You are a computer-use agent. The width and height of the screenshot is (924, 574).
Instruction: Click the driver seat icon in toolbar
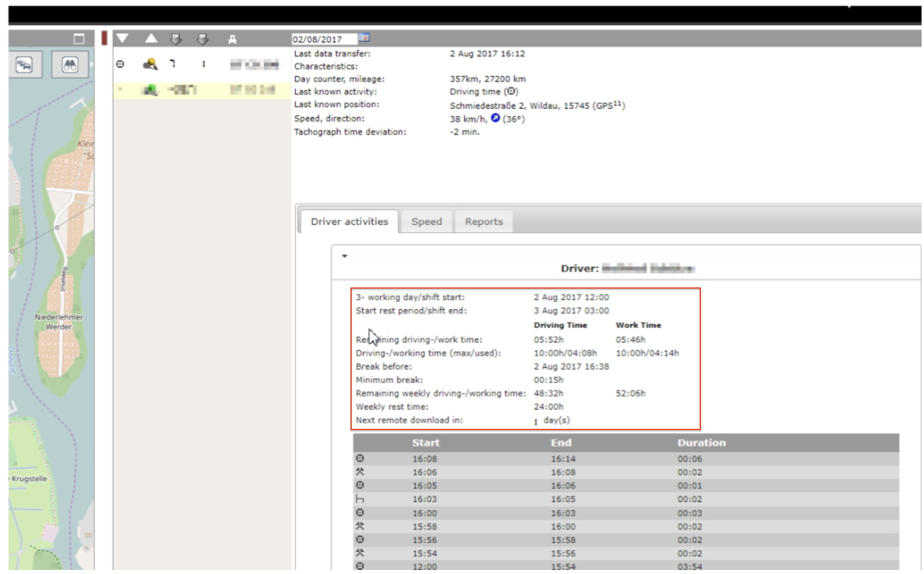click(x=232, y=39)
